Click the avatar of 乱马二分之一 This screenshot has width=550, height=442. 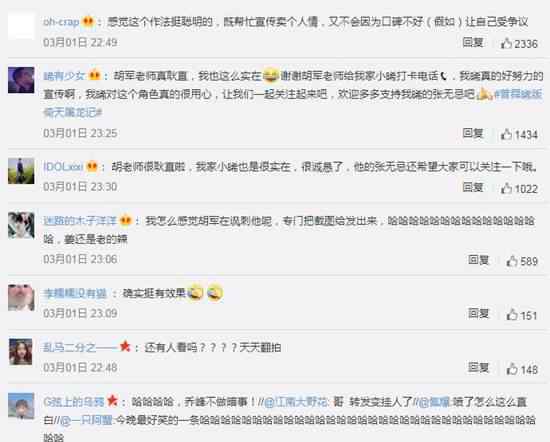pos(21,352)
